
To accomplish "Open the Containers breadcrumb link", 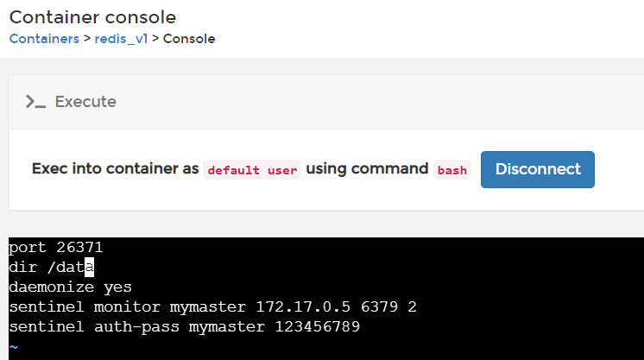I will pyautogui.click(x=44, y=39).
